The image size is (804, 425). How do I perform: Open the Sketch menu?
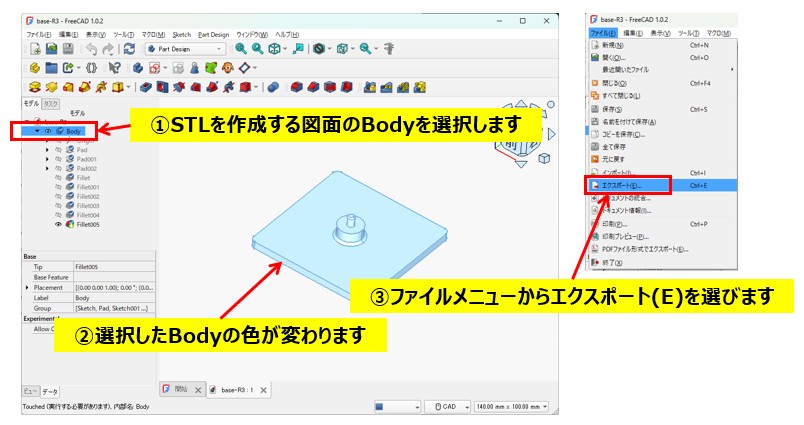[183, 34]
